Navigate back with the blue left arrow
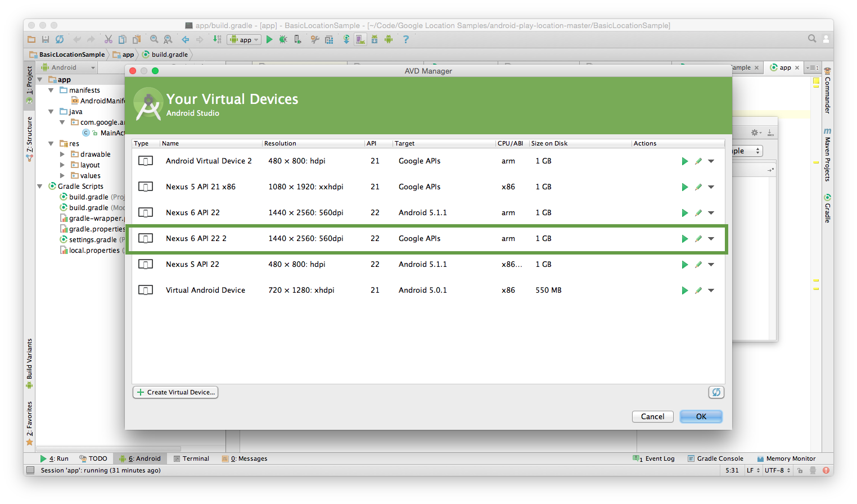857x504 pixels. point(185,39)
